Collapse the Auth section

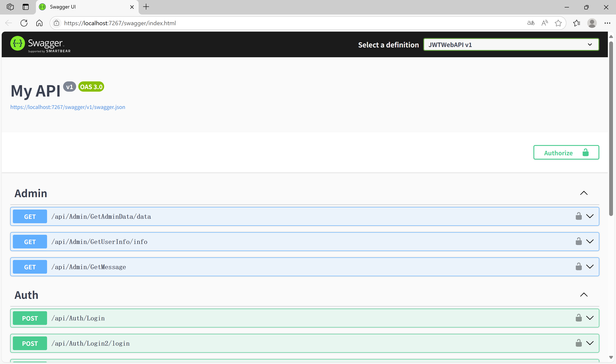click(x=583, y=295)
